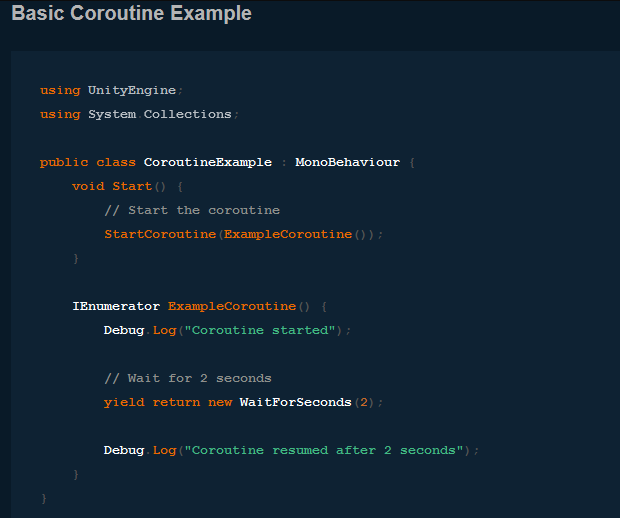The image size is (620, 518).
Task: Click the "// Wait for 2 seconds" comment
Action: (x=188, y=378)
